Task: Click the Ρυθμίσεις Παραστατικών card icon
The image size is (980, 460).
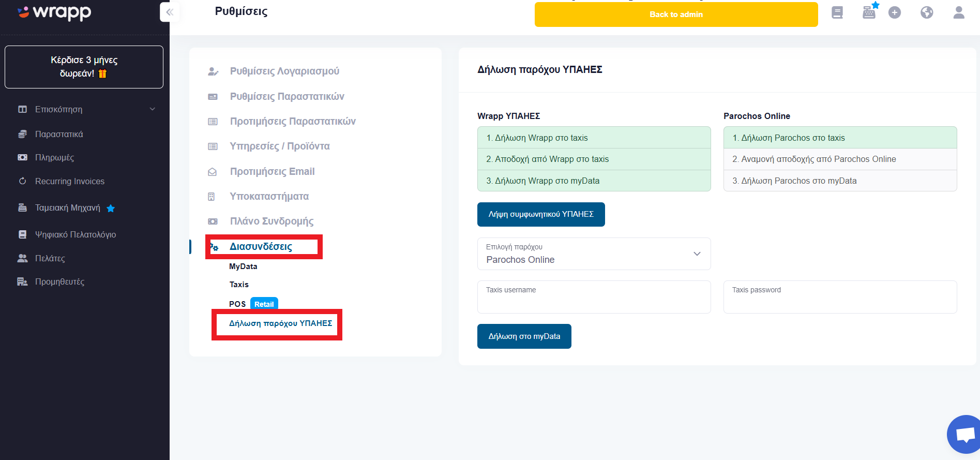Action: (x=213, y=97)
